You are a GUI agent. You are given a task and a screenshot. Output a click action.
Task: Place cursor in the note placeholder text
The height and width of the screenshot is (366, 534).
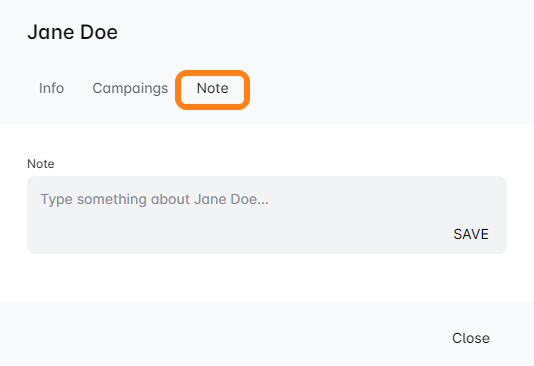click(x=155, y=199)
